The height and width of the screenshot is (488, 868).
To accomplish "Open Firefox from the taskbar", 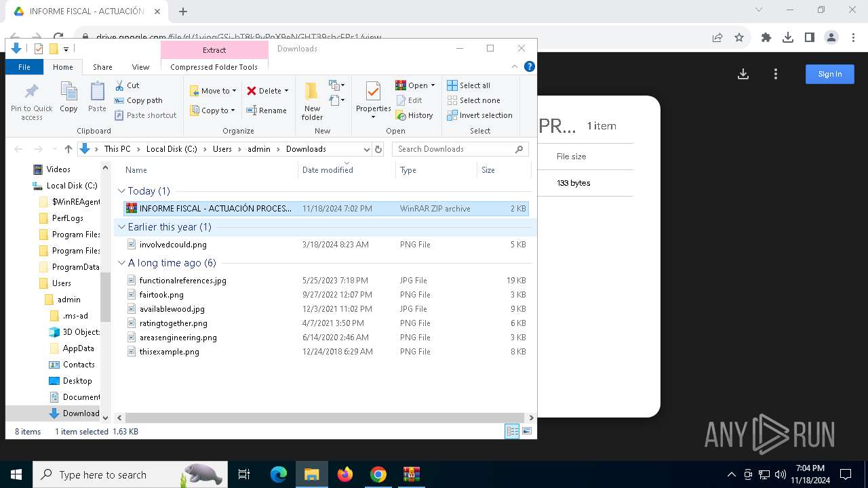I will pos(345,474).
